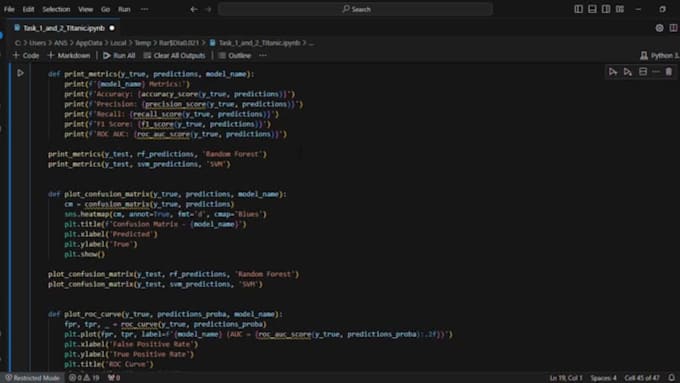Toggle the primary side bar layout icon

(x=579, y=9)
